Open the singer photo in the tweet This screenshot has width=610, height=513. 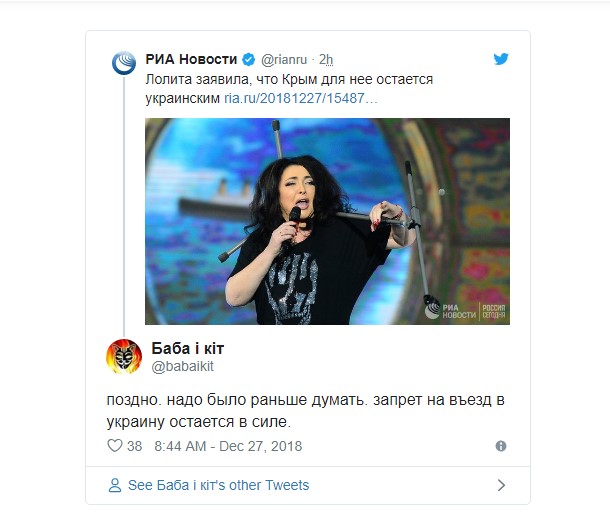pos(327,221)
